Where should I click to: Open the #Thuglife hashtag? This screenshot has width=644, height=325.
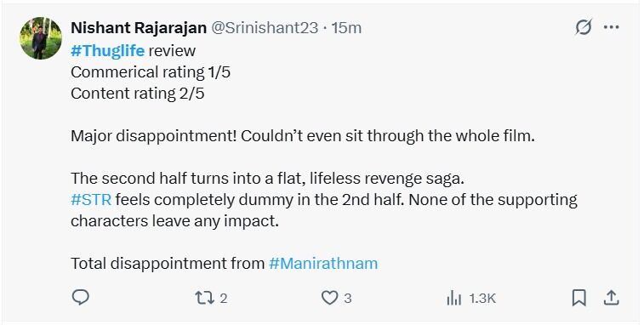coord(107,50)
